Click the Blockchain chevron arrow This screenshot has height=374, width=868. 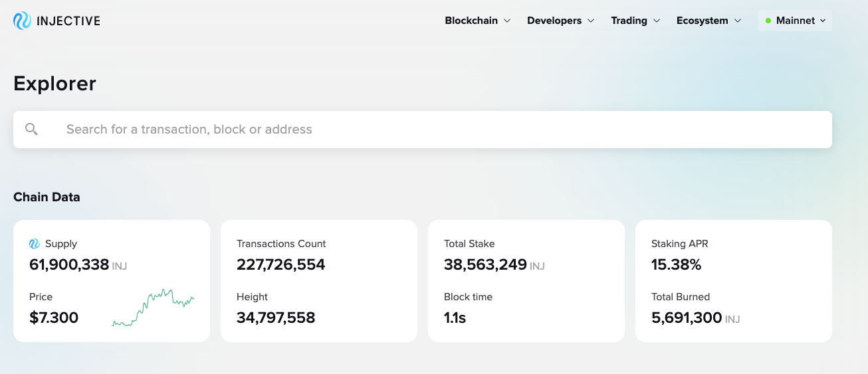507,21
